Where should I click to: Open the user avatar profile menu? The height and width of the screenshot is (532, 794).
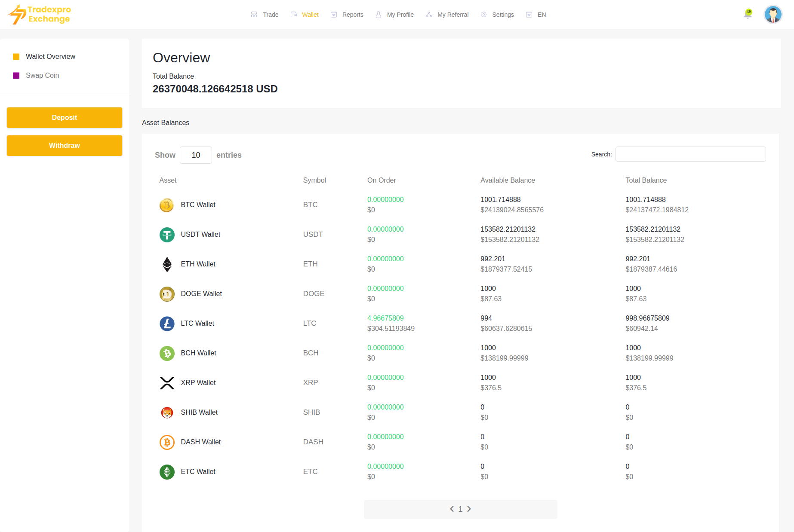pyautogui.click(x=772, y=15)
